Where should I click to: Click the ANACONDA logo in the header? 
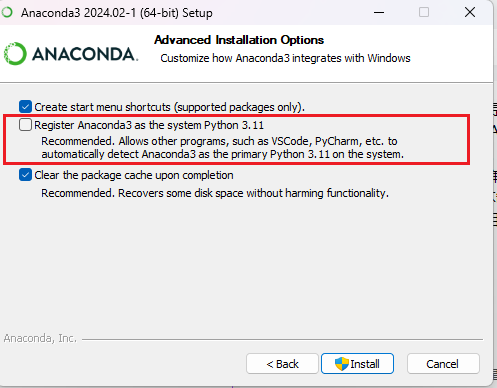pyautogui.click(x=71, y=54)
